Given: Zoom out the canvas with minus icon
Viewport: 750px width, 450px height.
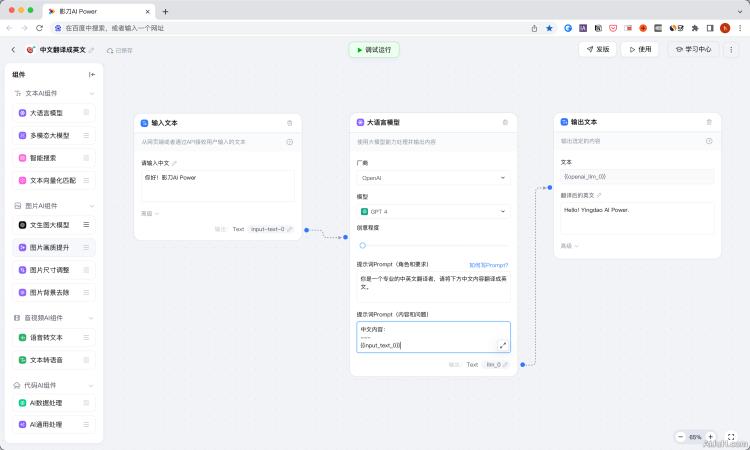Looking at the screenshot, I should point(680,437).
